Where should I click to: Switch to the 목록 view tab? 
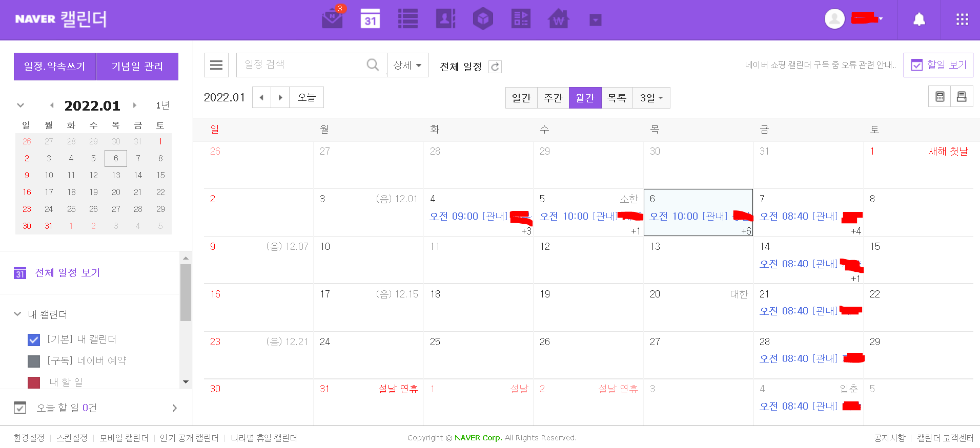coord(617,98)
